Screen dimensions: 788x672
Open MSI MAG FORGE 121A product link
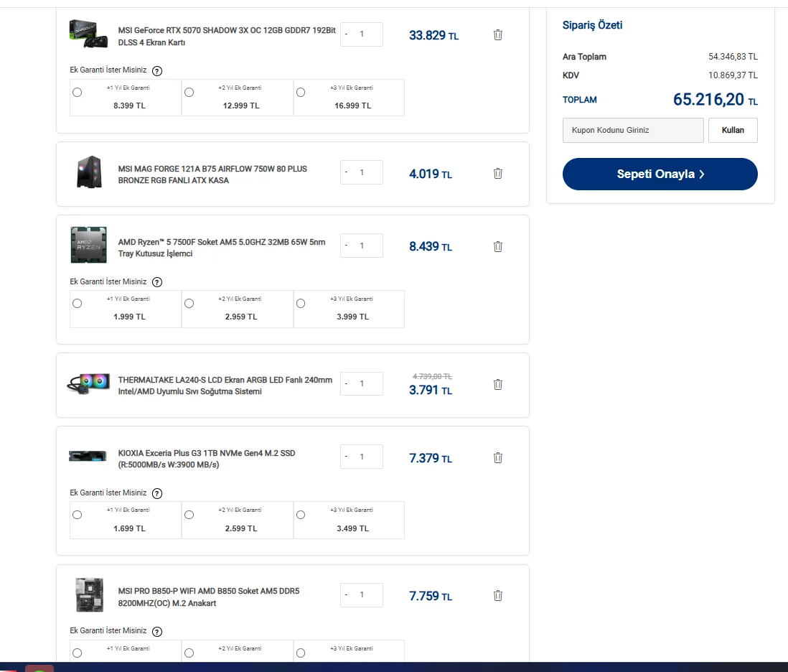[212, 174]
